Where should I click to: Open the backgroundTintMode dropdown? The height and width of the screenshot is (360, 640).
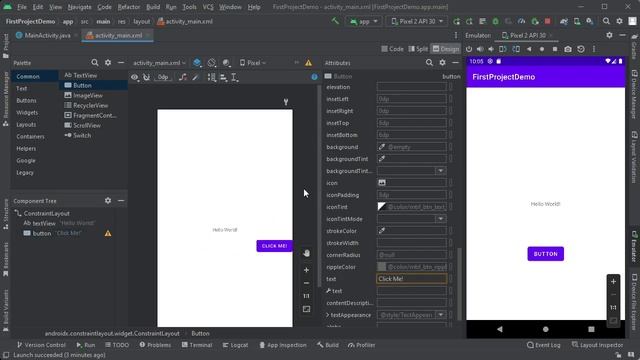point(440,171)
